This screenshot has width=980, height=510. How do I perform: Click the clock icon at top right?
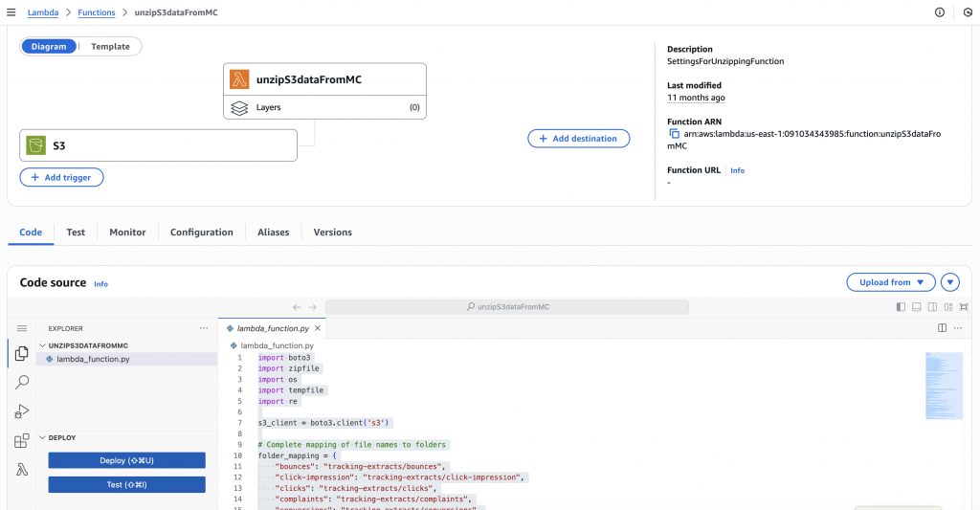click(969, 12)
